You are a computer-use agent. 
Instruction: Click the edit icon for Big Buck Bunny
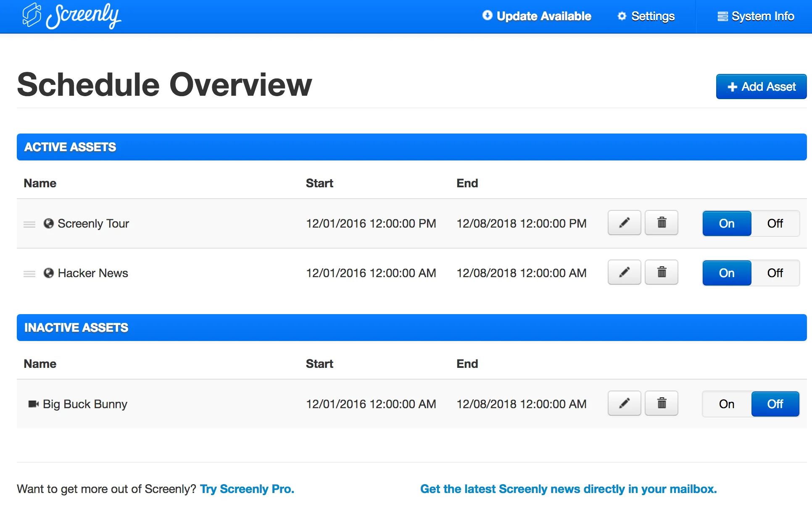point(623,404)
